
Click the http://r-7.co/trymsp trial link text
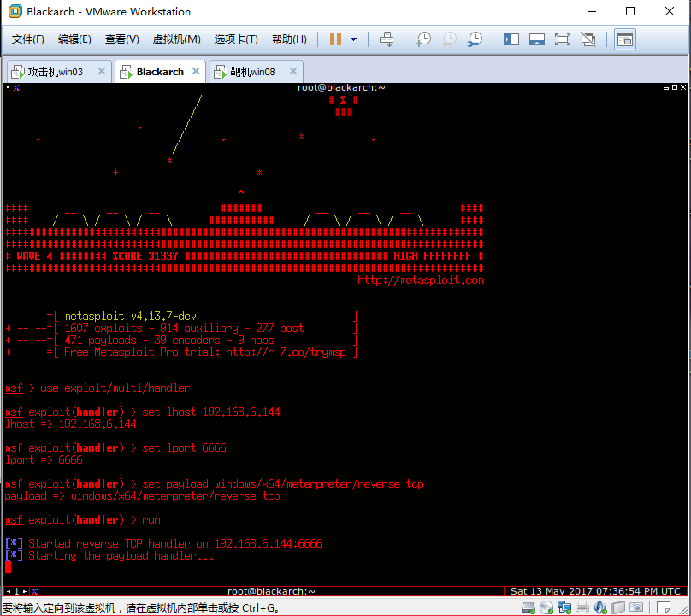tap(286, 352)
